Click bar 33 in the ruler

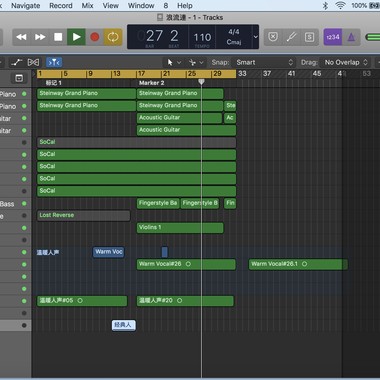242,74
